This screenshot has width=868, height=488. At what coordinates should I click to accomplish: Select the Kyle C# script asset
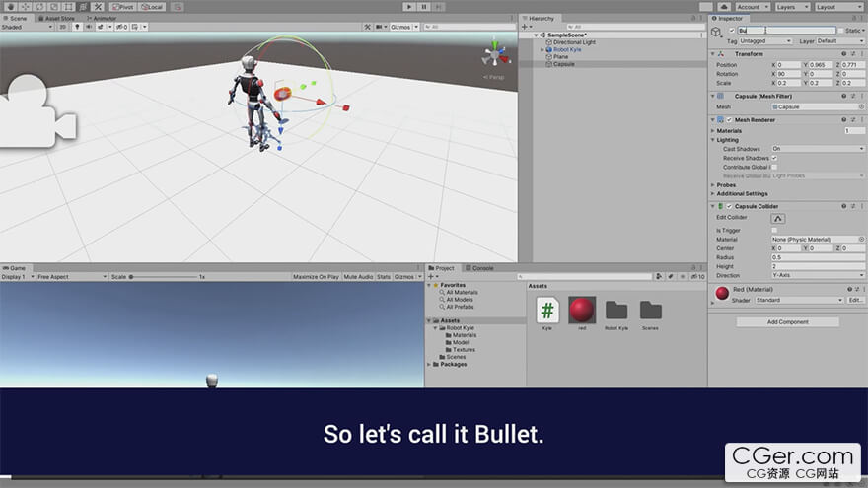click(547, 310)
